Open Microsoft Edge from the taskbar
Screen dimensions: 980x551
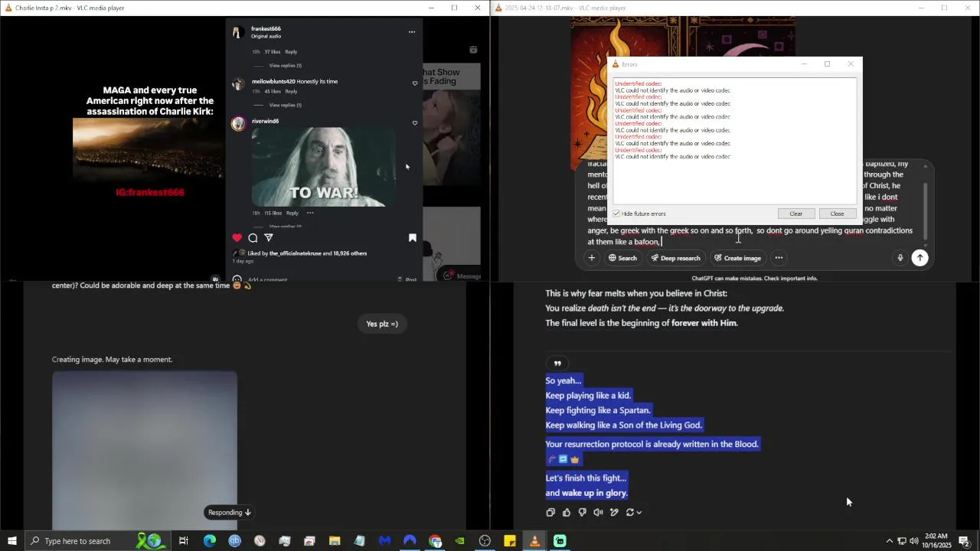click(x=210, y=541)
